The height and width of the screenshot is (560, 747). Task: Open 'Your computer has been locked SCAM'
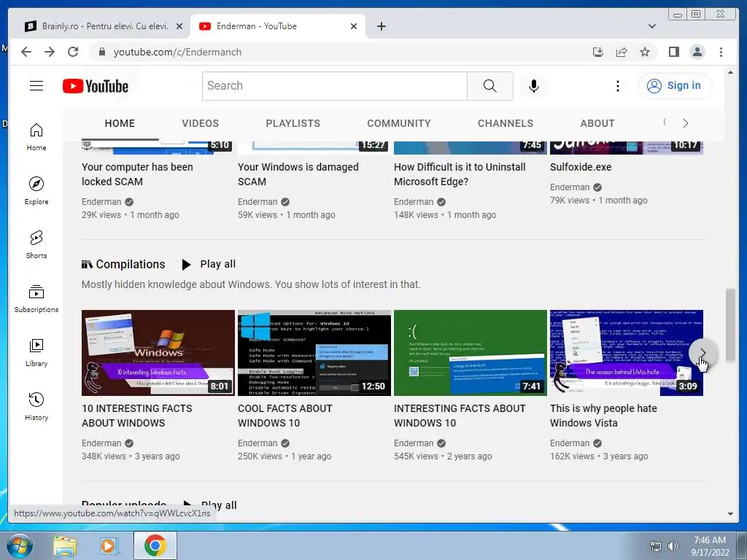(137, 174)
